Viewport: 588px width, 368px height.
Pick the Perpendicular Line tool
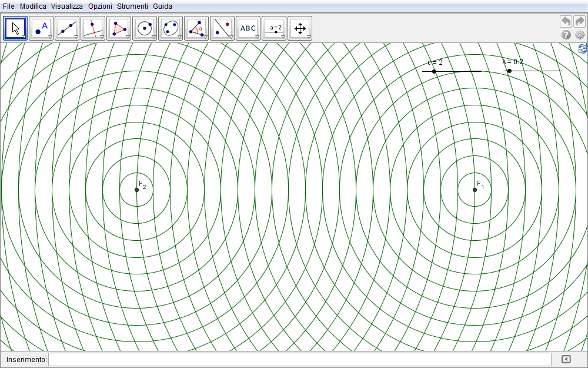pos(93,28)
